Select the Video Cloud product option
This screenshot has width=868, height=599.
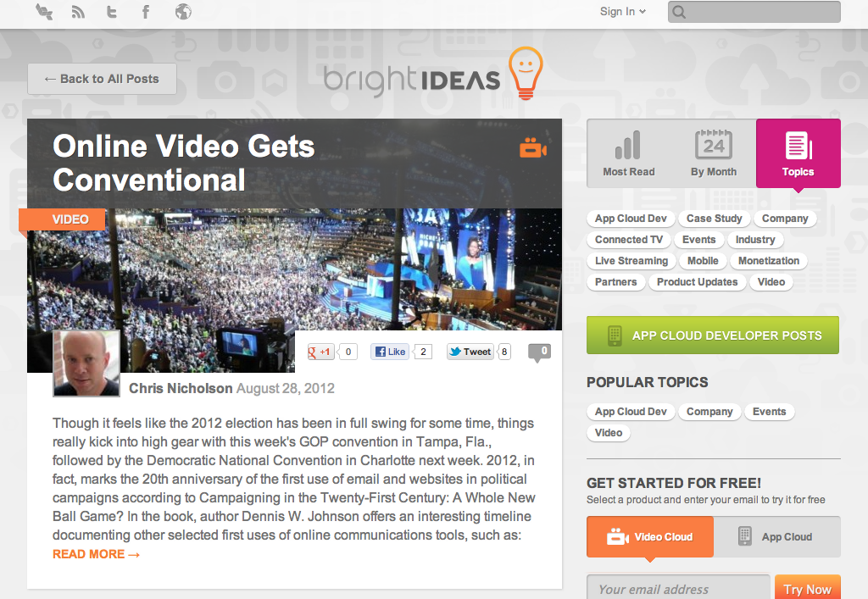650,537
